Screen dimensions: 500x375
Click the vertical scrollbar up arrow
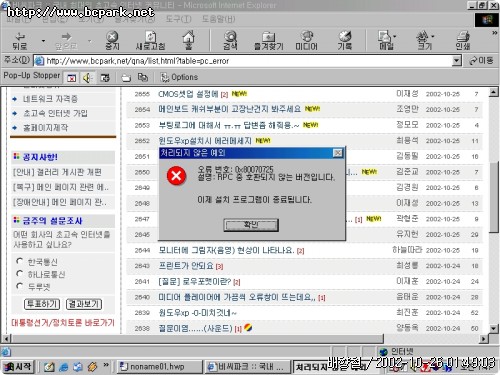494,92
